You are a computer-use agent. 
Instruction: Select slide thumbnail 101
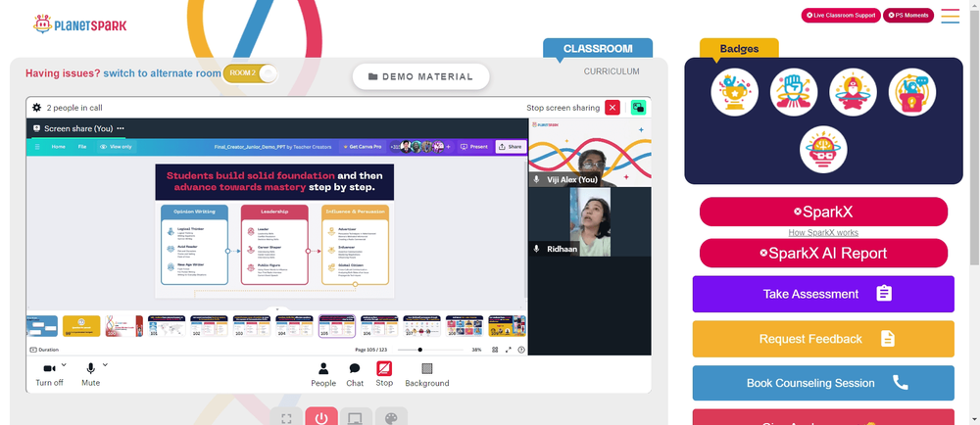coord(167,326)
